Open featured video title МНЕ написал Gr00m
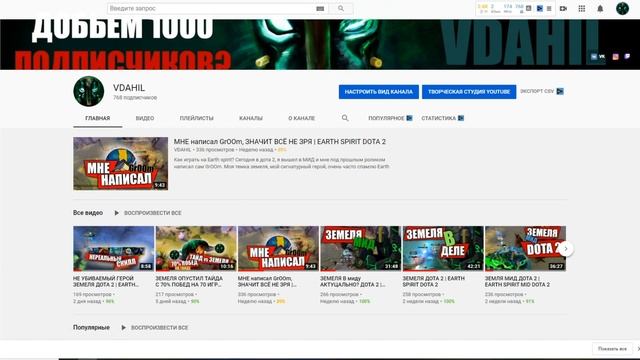This screenshot has height=360, width=640. click(x=280, y=142)
